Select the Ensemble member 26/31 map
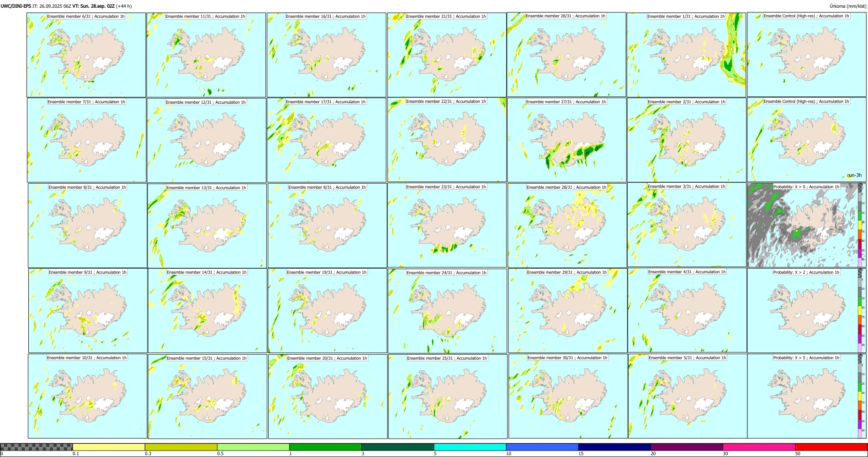 566,54
